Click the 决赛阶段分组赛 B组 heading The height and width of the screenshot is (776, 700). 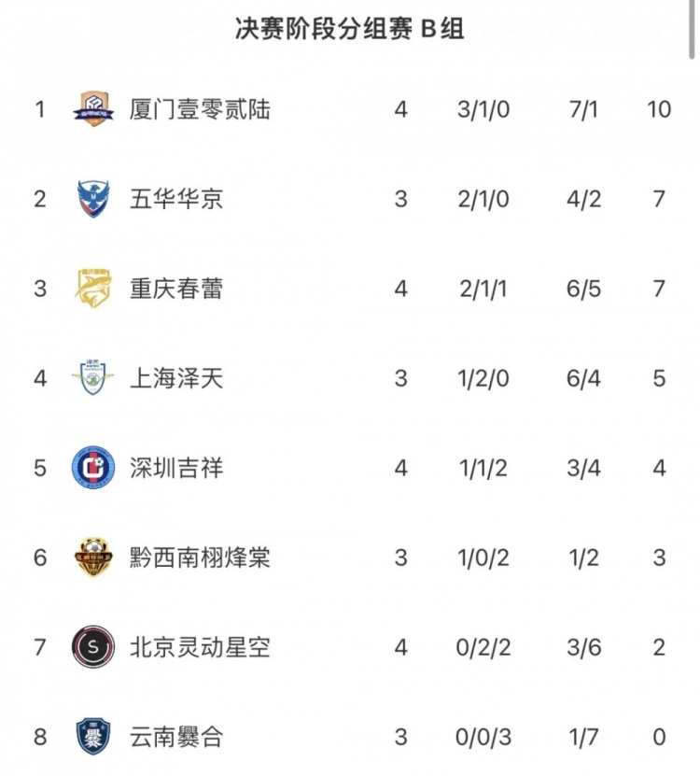[x=350, y=29]
